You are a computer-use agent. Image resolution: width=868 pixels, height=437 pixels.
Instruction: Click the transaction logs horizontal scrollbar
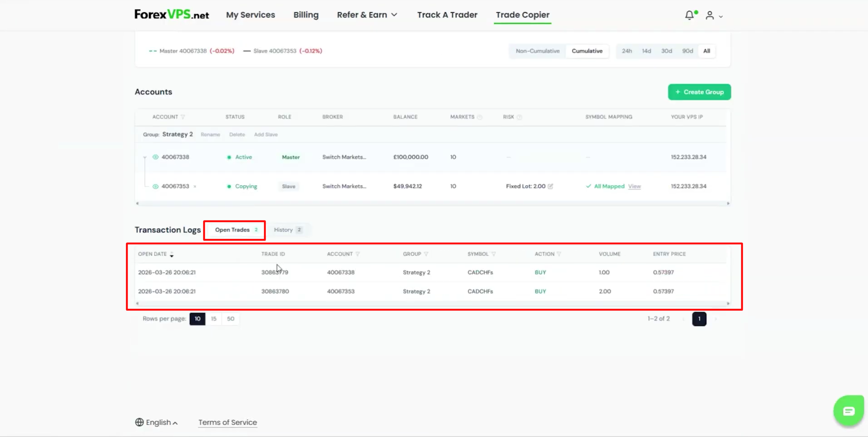coord(433,304)
